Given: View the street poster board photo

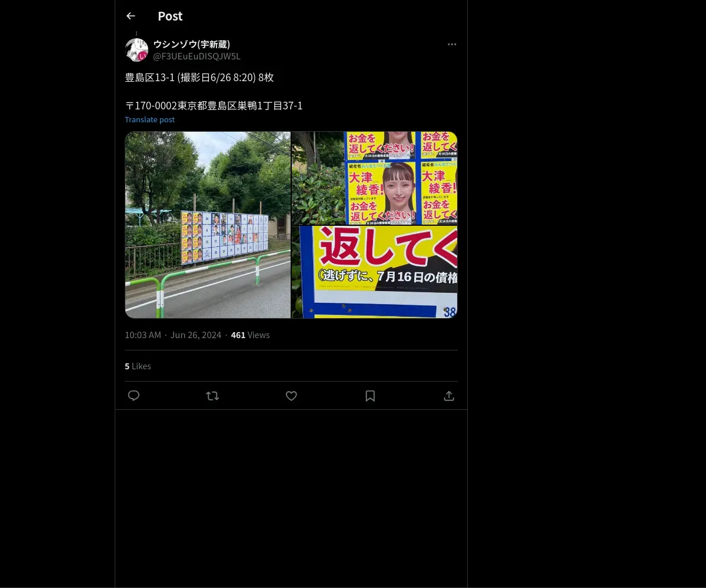Looking at the screenshot, I should (x=208, y=225).
